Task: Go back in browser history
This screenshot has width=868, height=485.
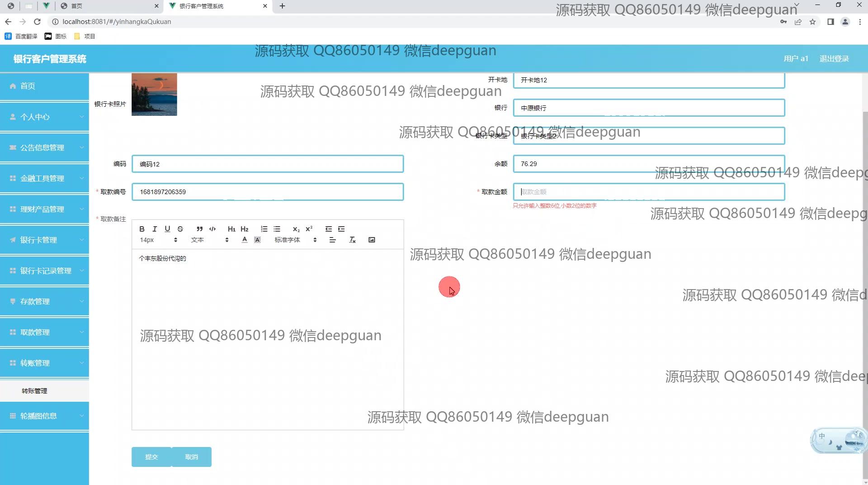Action: click(x=8, y=22)
